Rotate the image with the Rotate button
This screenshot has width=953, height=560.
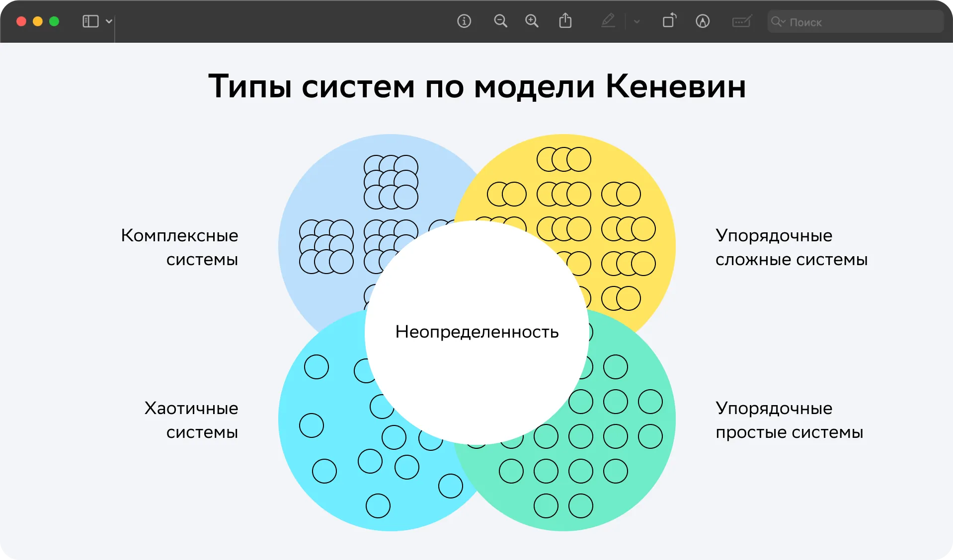(x=669, y=21)
